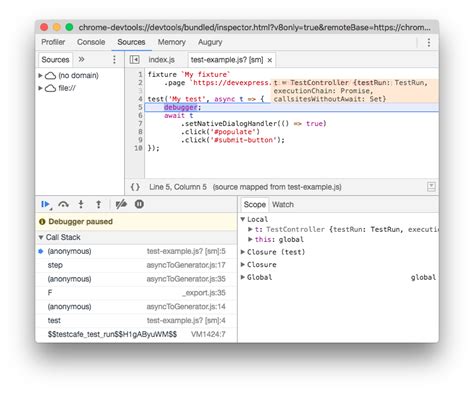Collapse the Local scope section
This screenshot has height=393, width=474.
pyautogui.click(x=243, y=219)
